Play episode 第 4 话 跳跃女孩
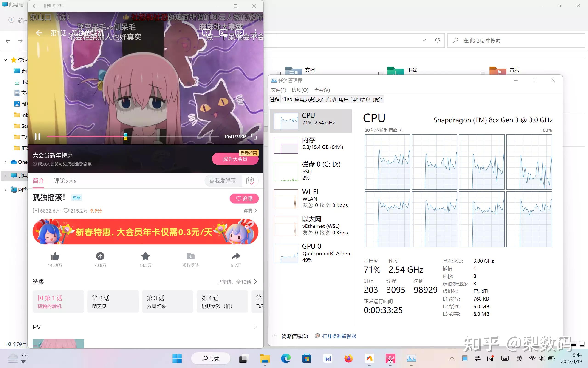Image resolution: width=588 pixels, height=368 pixels. (x=222, y=302)
